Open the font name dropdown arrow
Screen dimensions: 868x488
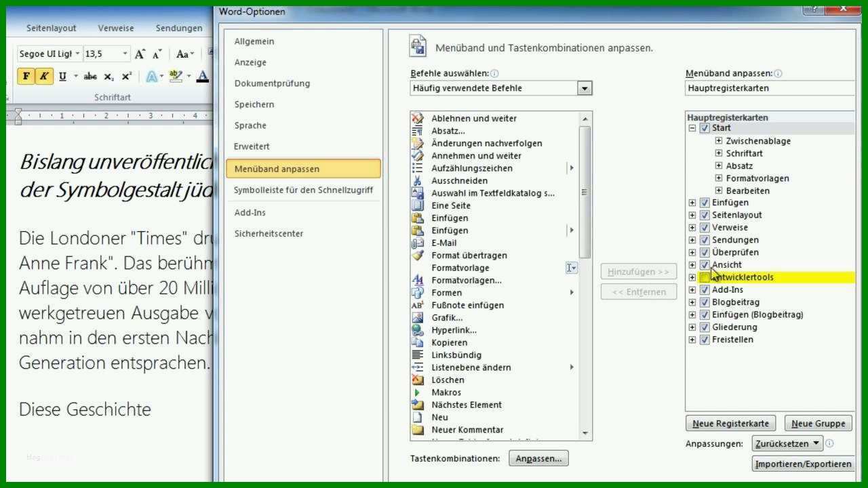coord(77,54)
